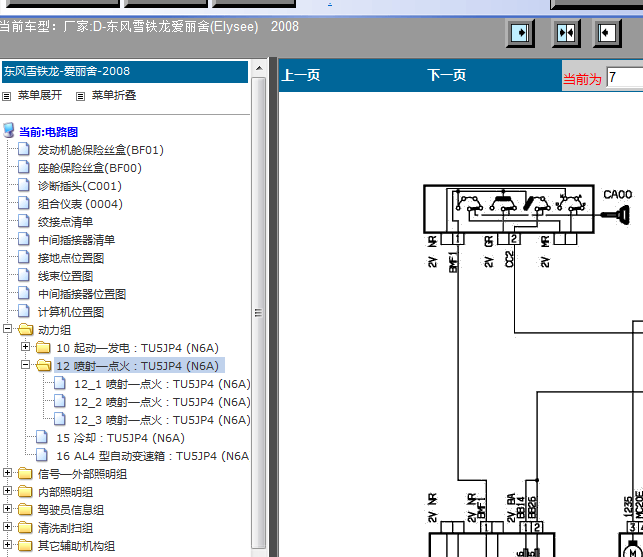The width and height of the screenshot is (643, 557).
Task: Go to next page with 下一页
Action: tap(446, 75)
